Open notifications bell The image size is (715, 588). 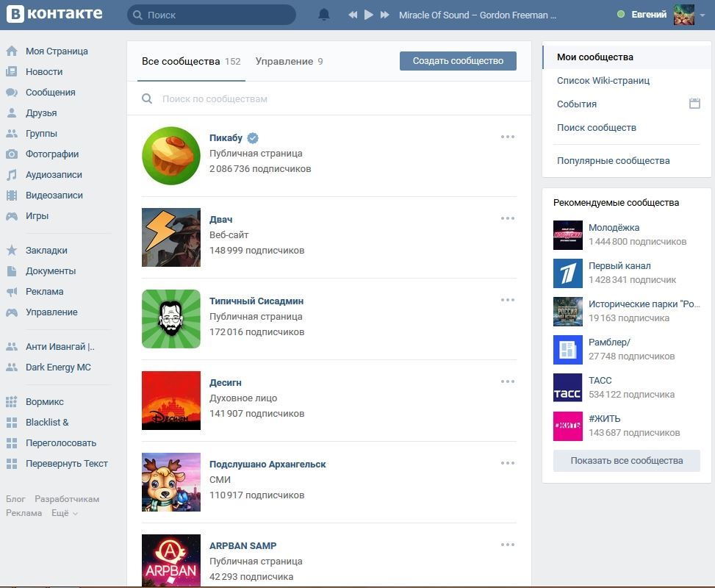324,15
